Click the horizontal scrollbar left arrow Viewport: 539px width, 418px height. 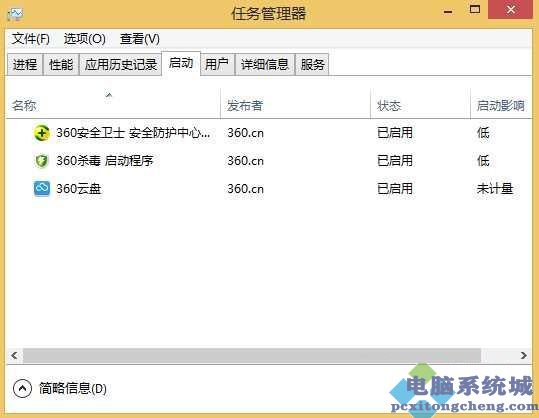pyautogui.click(x=14, y=355)
